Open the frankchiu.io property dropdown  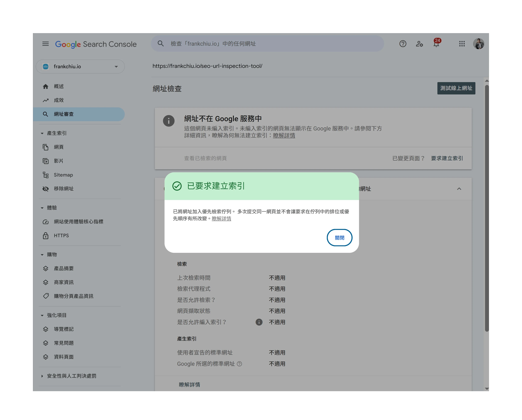tap(80, 67)
